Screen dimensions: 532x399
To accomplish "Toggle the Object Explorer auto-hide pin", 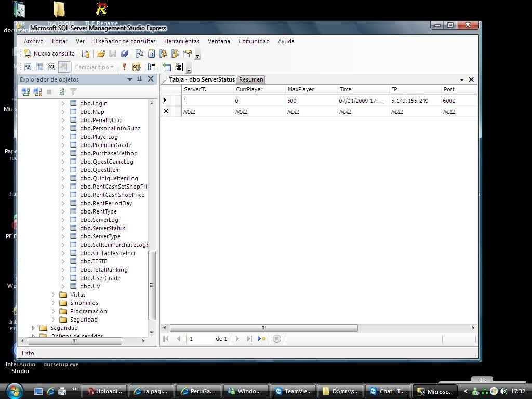I will [140, 79].
